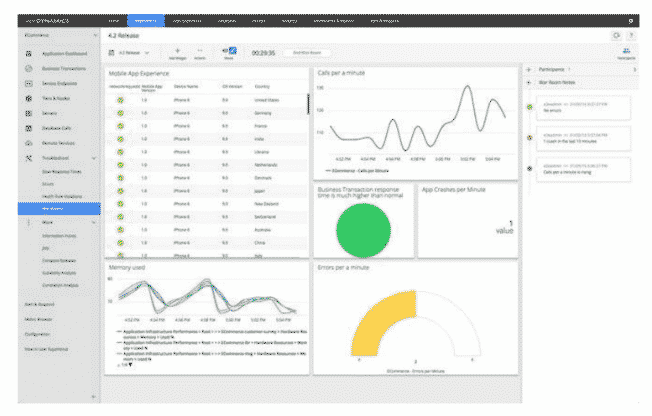Viewport: 652px width, 416px height.
Task: Click the eCommerce Calls per Minute legend entry
Action: (x=357, y=171)
